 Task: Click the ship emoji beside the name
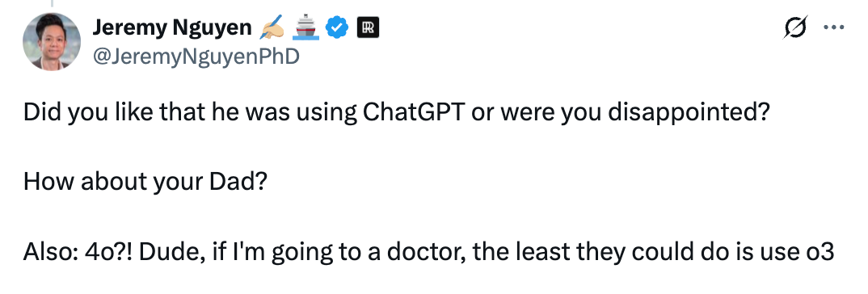[x=305, y=27]
